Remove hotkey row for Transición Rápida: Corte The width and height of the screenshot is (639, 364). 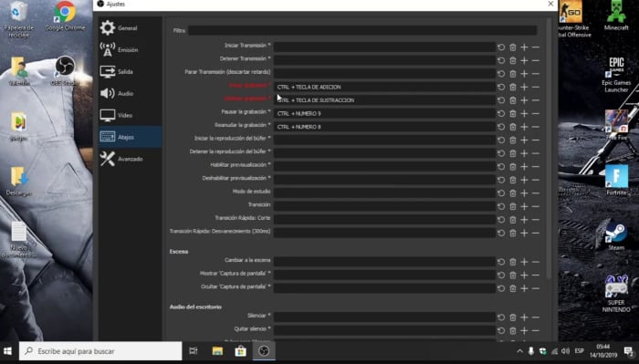(x=536, y=220)
